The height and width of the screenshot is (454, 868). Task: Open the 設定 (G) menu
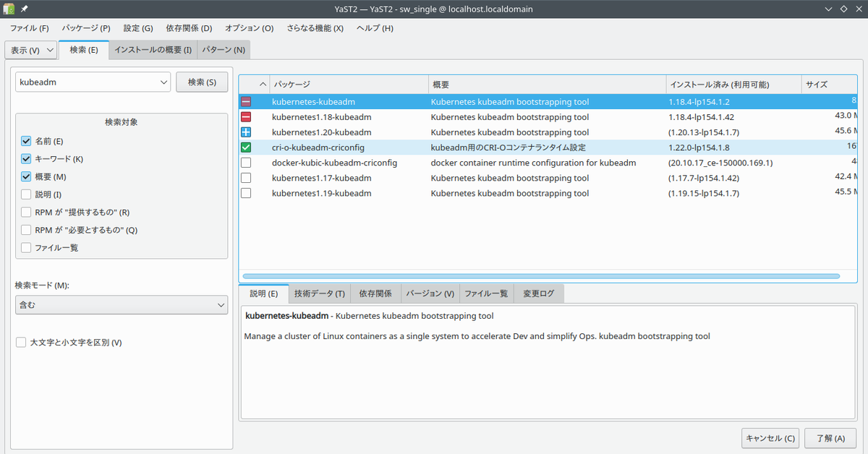(138, 28)
